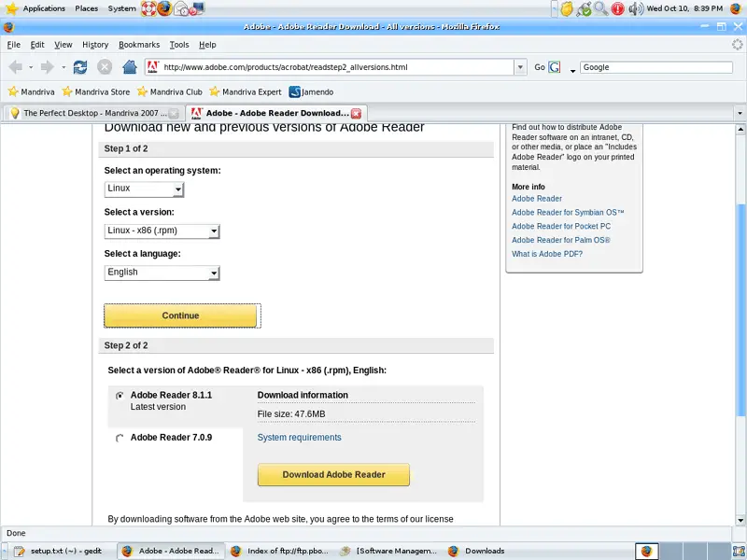Viewport: 747px width, 560px height.
Task: Click the magnifying glass search tray icon
Action: pyautogui.click(x=600, y=8)
